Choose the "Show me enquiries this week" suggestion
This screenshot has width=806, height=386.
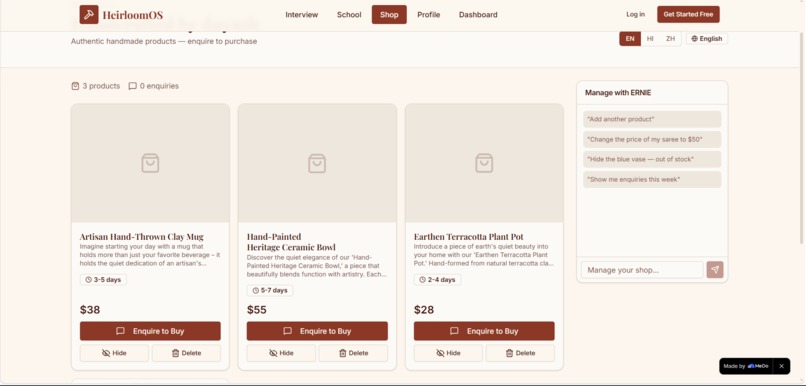652,179
